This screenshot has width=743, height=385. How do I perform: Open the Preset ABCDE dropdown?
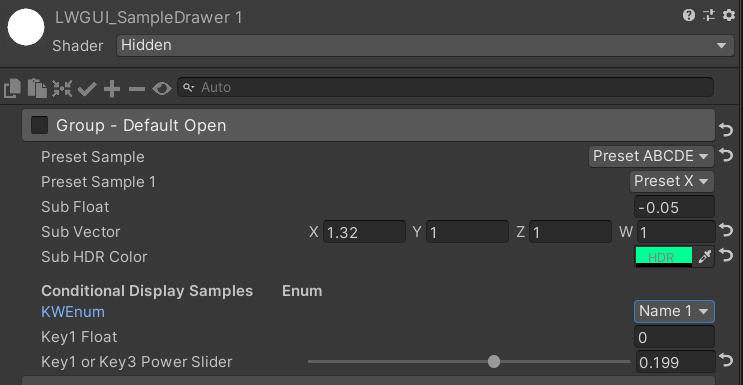tap(651, 156)
